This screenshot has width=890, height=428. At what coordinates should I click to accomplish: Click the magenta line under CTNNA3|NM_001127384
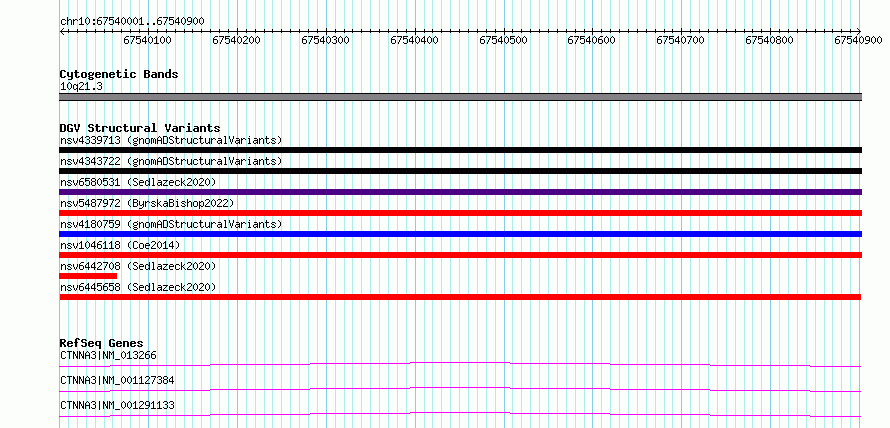(460, 389)
